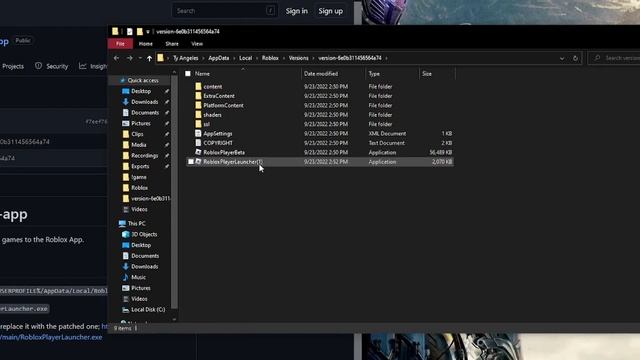Select the content folder icon
640x360 pixels.
198,87
